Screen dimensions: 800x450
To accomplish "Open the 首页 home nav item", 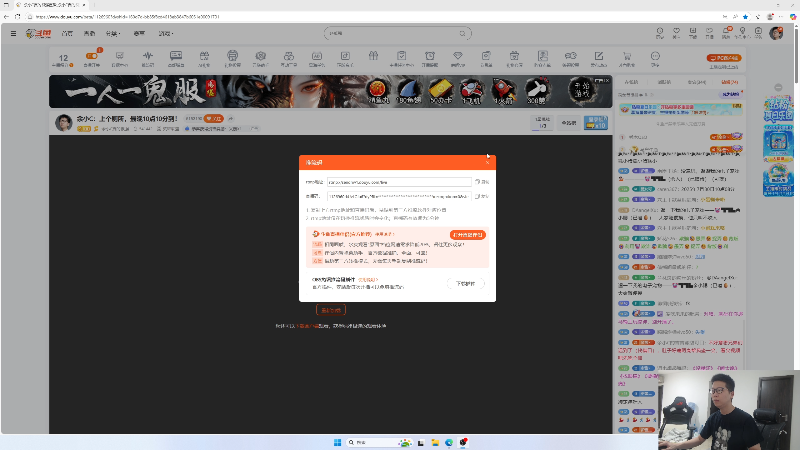I will tap(67, 34).
